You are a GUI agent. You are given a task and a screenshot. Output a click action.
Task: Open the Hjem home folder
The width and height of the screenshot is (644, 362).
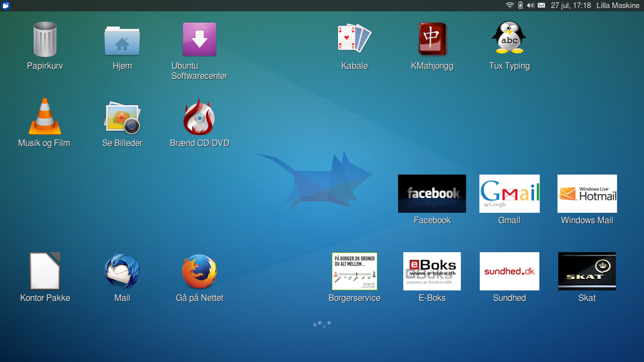tap(122, 41)
